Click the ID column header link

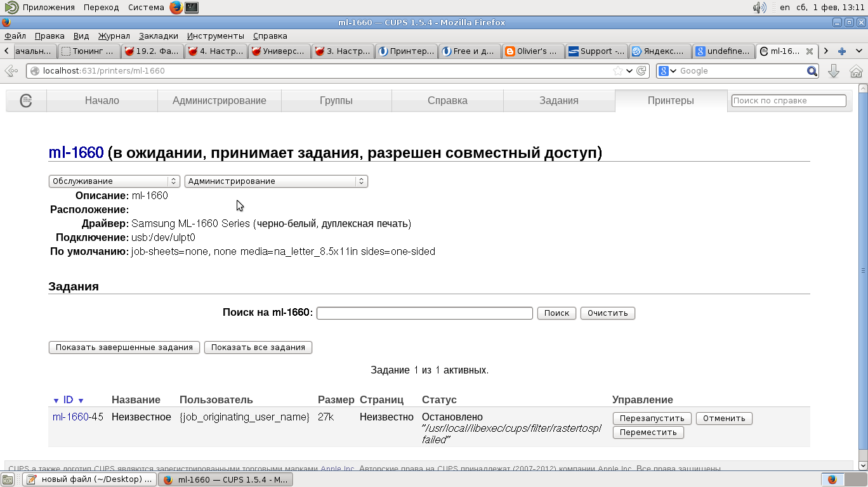69,400
